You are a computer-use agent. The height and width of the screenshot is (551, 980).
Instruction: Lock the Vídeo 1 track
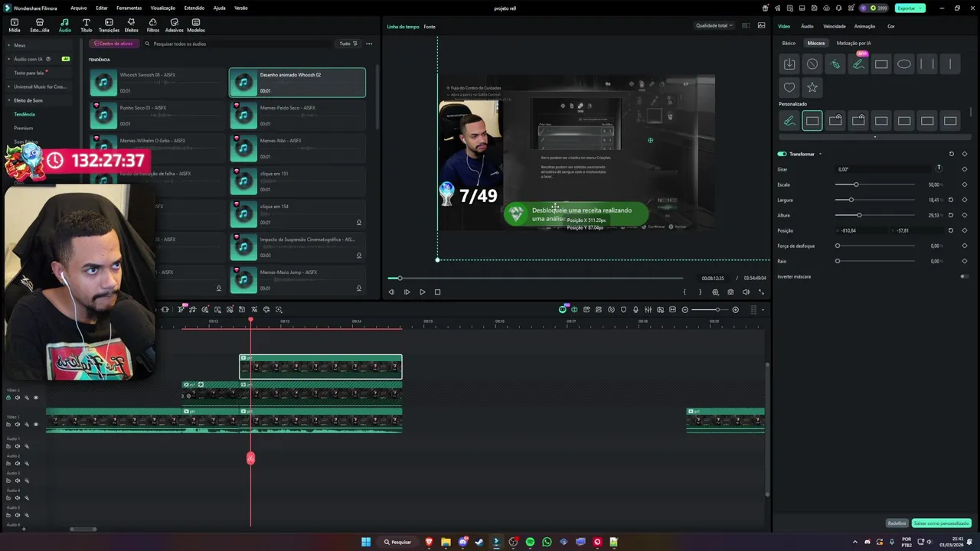tap(8, 424)
